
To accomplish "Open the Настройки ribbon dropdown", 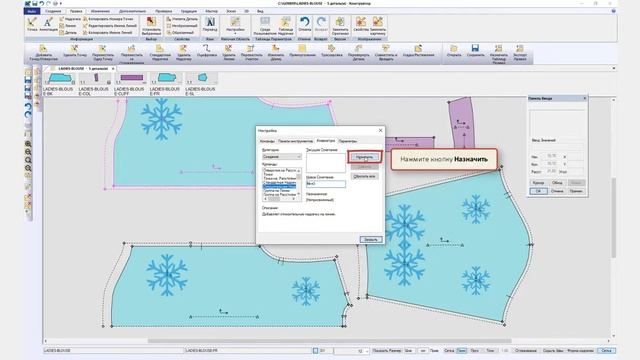I will [x=235, y=25].
